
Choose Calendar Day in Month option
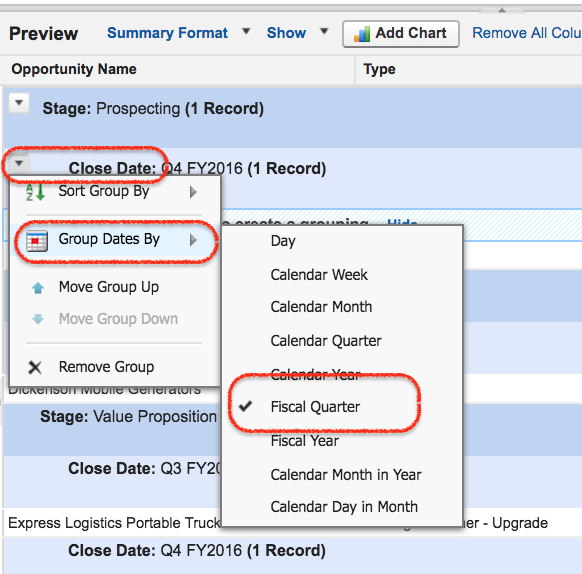pyautogui.click(x=344, y=507)
